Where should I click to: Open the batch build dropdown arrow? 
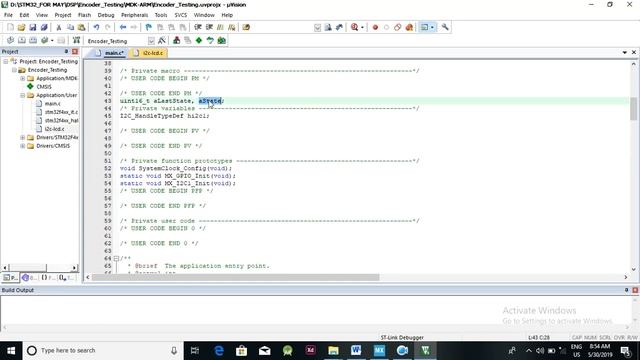[52, 40]
